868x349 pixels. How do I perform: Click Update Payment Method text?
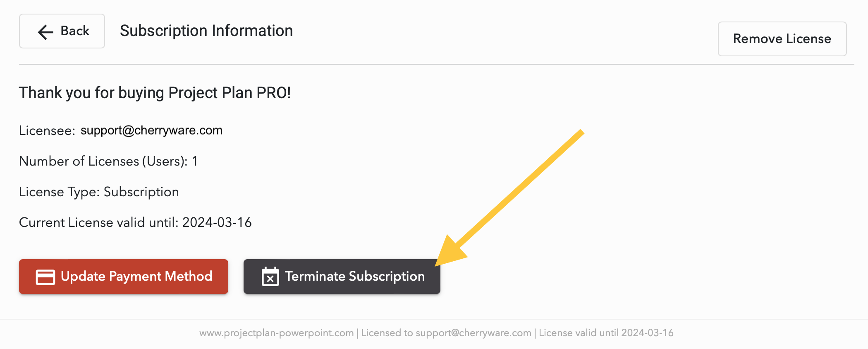tap(136, 276)
